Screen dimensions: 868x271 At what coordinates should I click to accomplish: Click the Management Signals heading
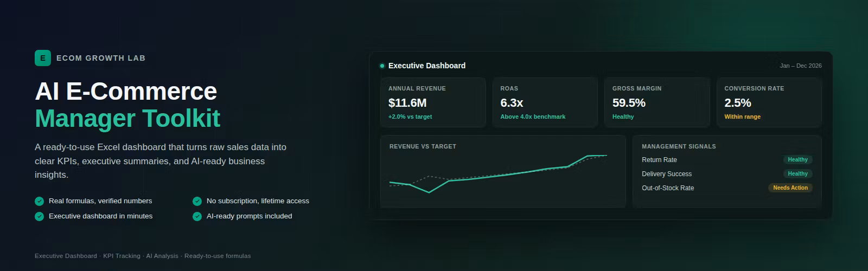pos(679,146)
